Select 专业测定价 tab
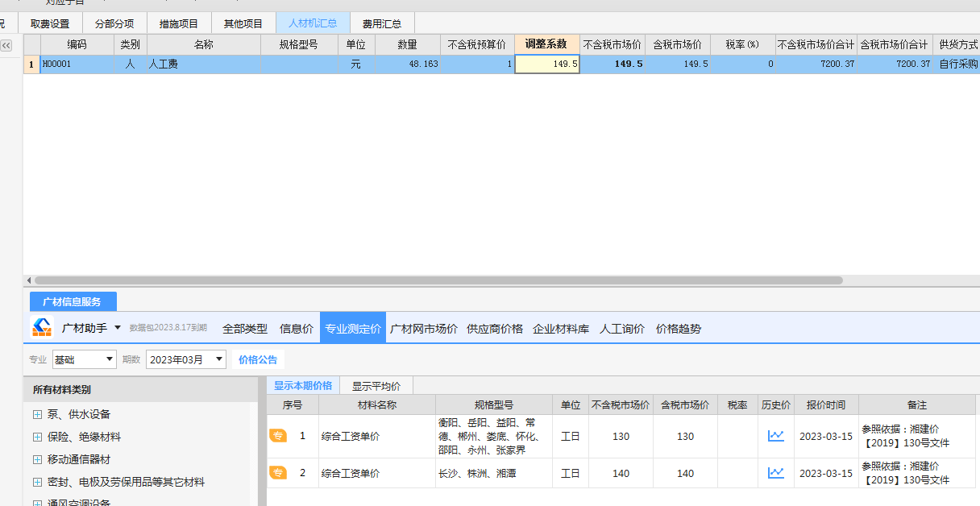This screenshot has width=980, height=506. 353,328
